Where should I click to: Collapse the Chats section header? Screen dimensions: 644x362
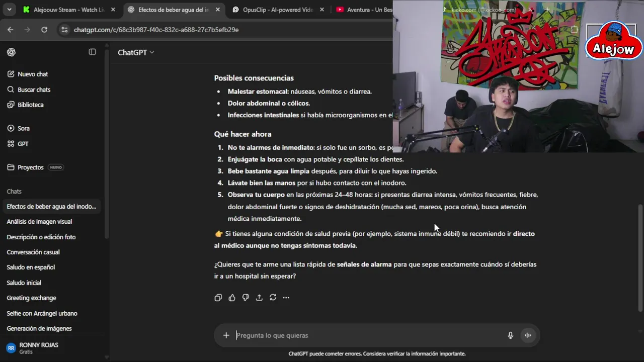(14, 192)
